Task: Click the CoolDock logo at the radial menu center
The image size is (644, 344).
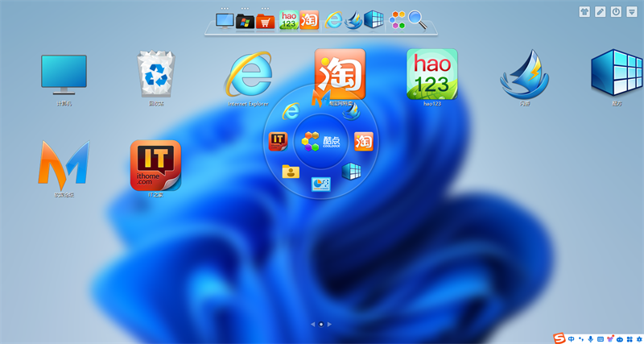Action: 321,142
